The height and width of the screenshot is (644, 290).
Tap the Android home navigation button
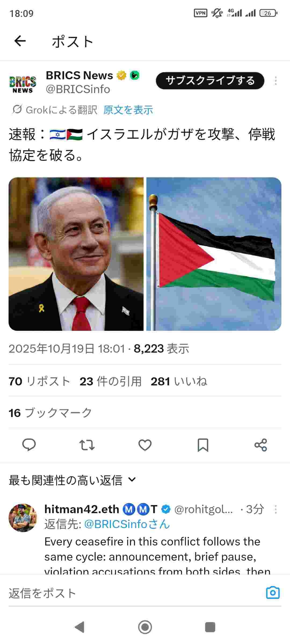[145, 627]
